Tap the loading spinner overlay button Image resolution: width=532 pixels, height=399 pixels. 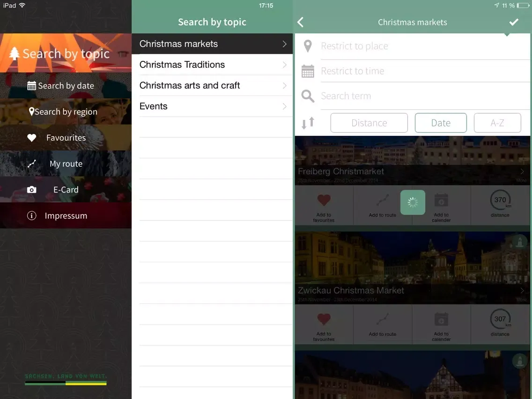[x=413, y=203]
